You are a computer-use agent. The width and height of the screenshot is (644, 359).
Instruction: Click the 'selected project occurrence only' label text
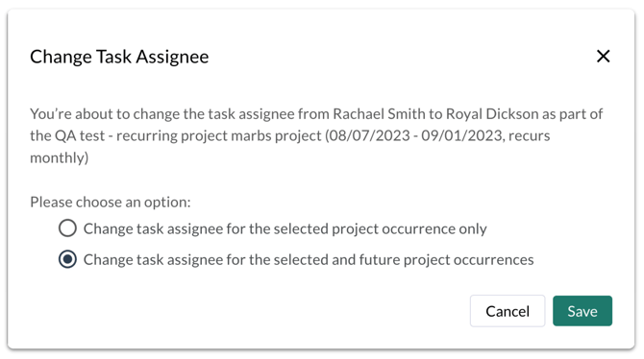(x=285, y=228)
